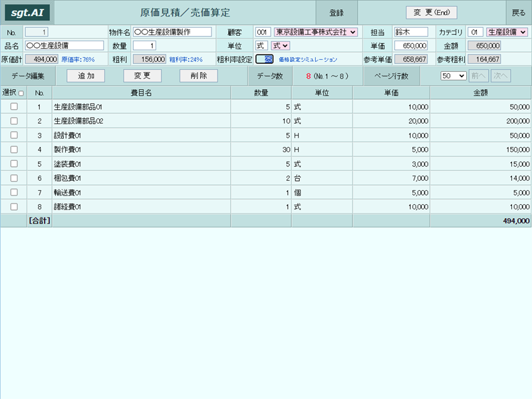Click the 変更 data edit button

click(142, 76)
